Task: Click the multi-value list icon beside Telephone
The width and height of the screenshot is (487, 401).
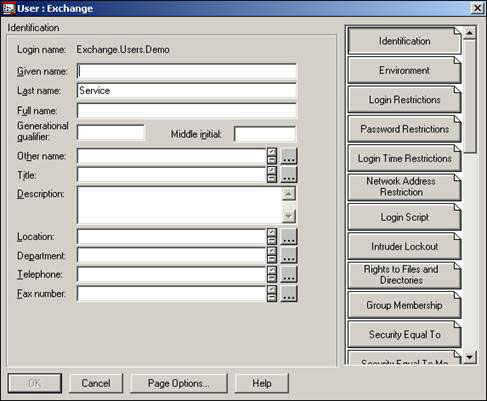Action: pos(272,274)
